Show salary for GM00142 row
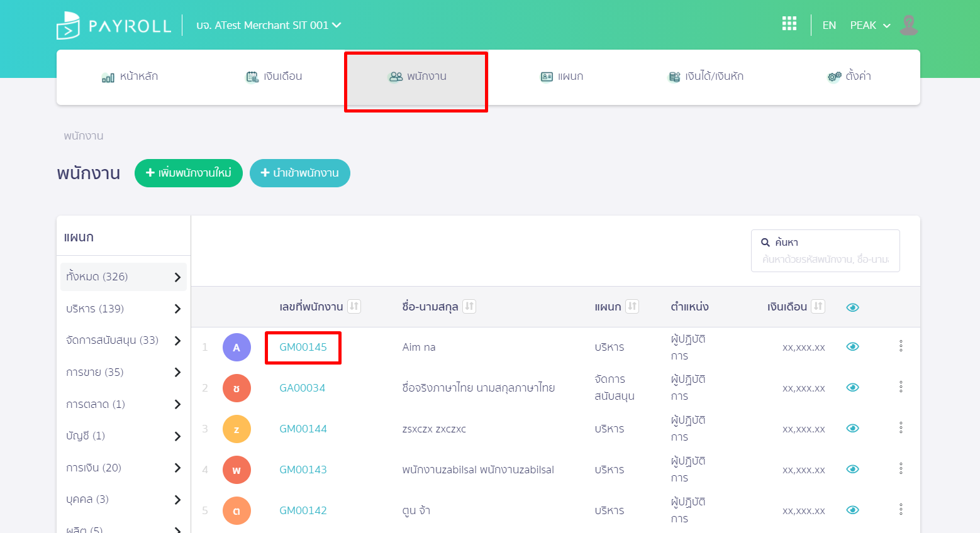The image size is (980, 533). (853, 510)
